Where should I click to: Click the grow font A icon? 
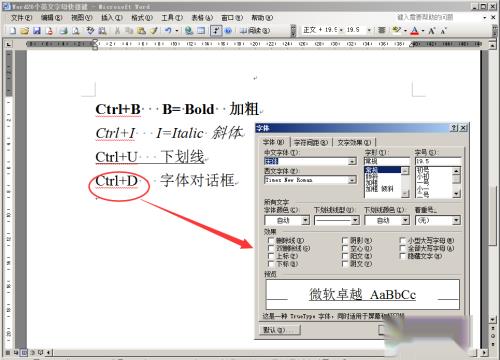coord(432,31)
